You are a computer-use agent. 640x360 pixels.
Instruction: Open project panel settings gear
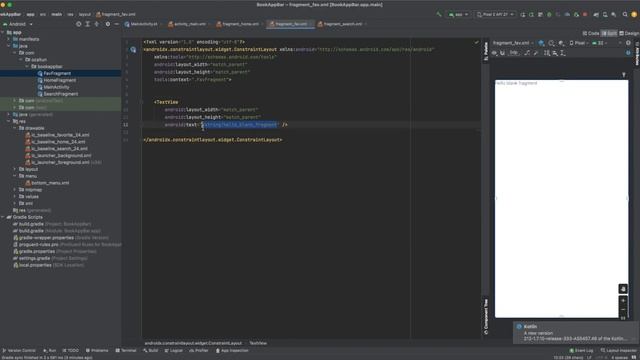click(x=108, y=24)
